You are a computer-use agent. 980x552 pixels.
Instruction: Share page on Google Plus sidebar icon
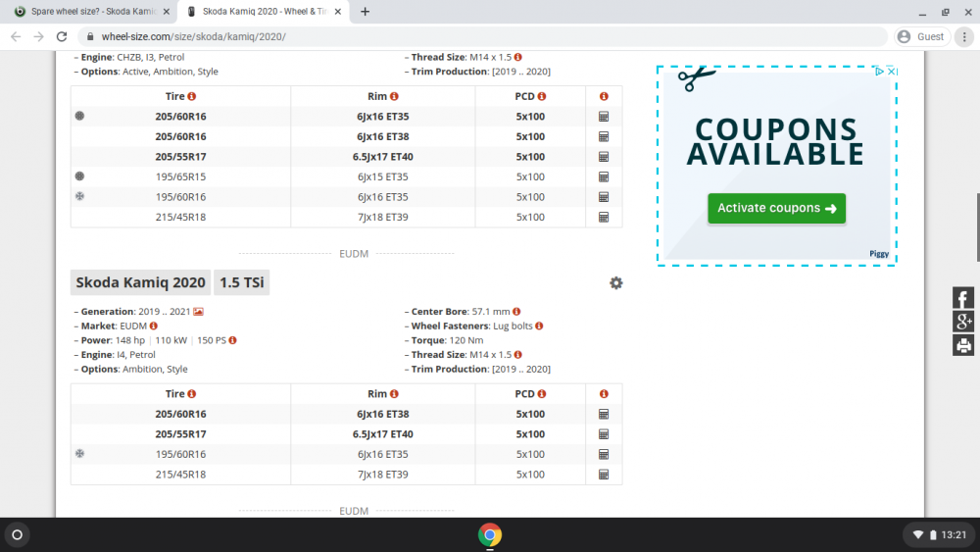click(x=963, y=322)
